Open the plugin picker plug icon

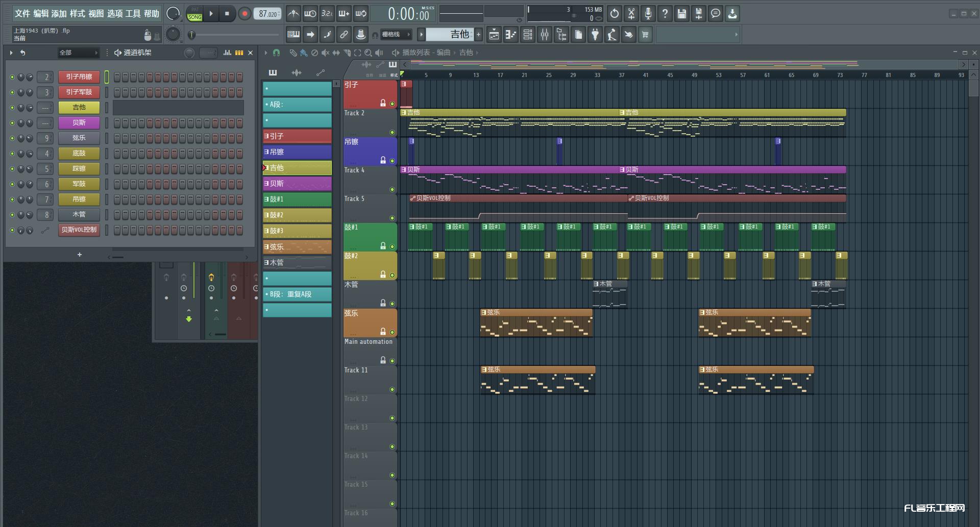[x=595, y=35]
